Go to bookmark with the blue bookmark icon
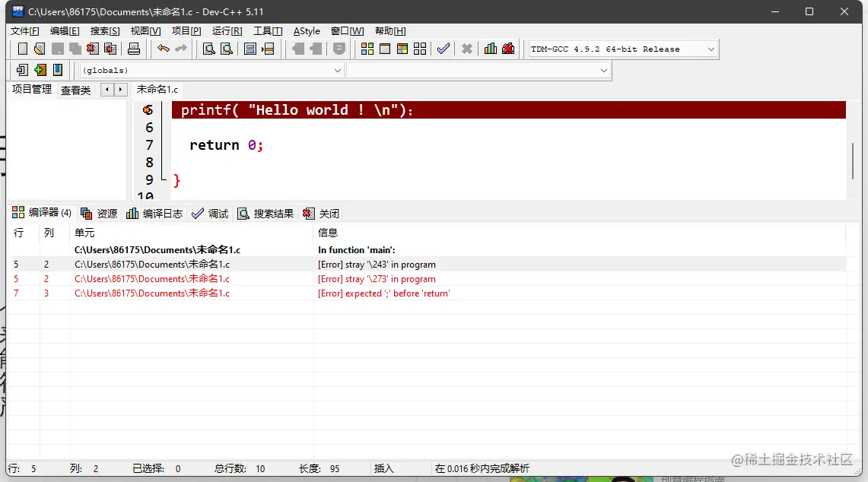The width and height of the screenshot is (868, 482). 58,70
